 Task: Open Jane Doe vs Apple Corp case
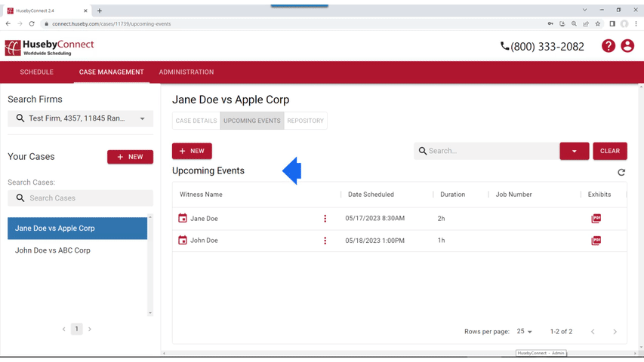pyautogui.click(x=77, y=229)
